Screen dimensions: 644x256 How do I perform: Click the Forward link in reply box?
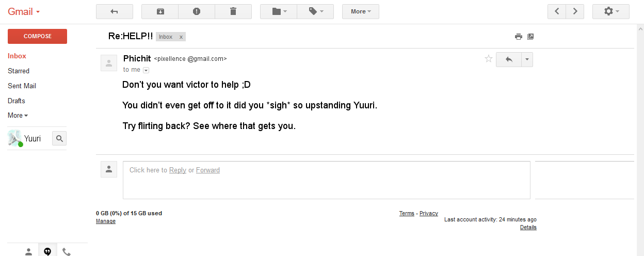pyautogui.click(x=208, y=170)
